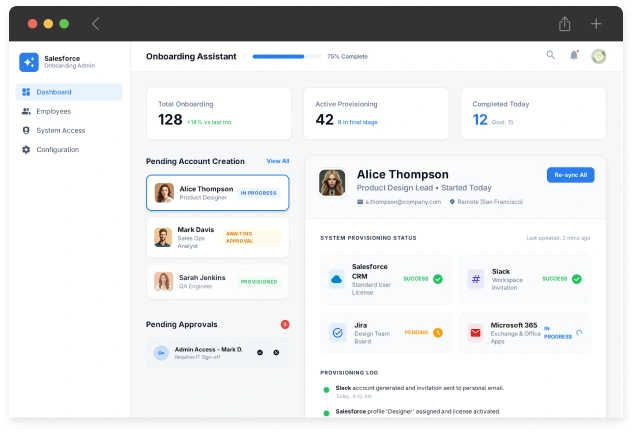This screenshot has width=634, height=432.
Task: Select Sarah Jenkins in pending list
Action: (218, 282)
